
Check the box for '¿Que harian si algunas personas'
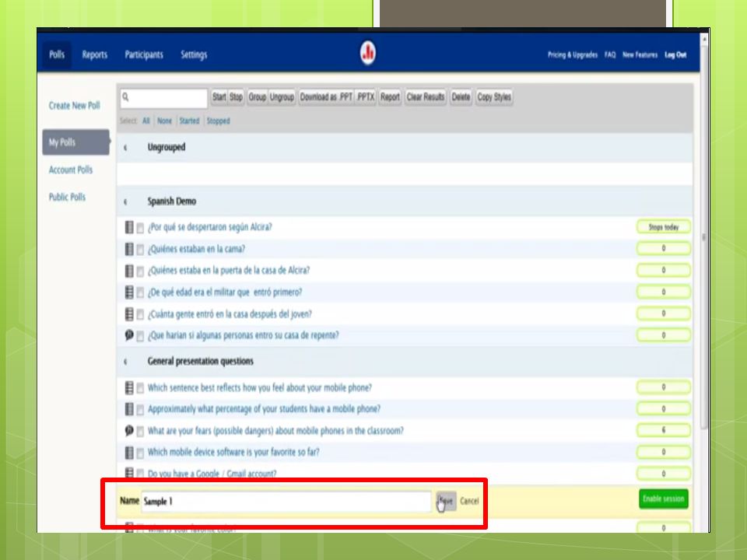pyautogui.click(x=140, y=336)
